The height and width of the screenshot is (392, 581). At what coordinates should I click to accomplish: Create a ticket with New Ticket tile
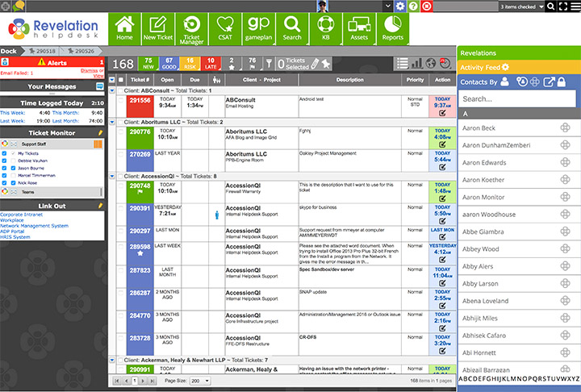(158, 29)
